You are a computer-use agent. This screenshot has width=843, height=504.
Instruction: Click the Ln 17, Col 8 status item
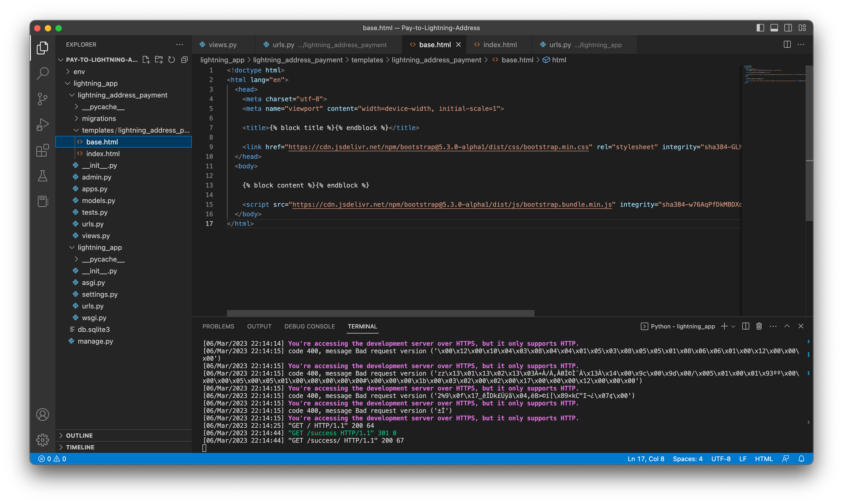pyautogui.click(x=646, y=459)
